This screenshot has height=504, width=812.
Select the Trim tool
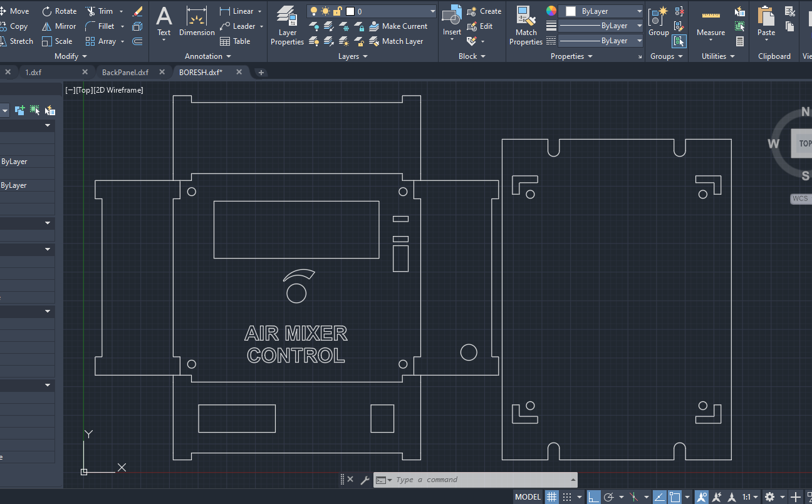(x=100, y=11)
